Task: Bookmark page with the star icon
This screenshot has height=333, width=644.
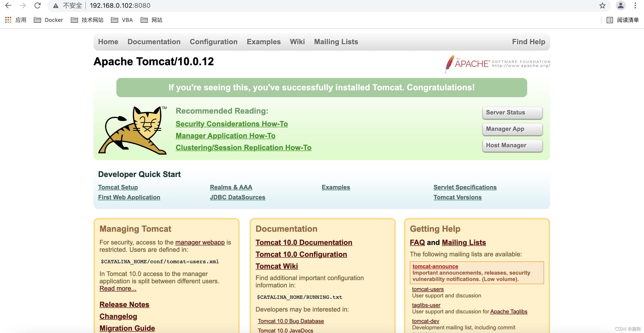Action: coord(602,5)
